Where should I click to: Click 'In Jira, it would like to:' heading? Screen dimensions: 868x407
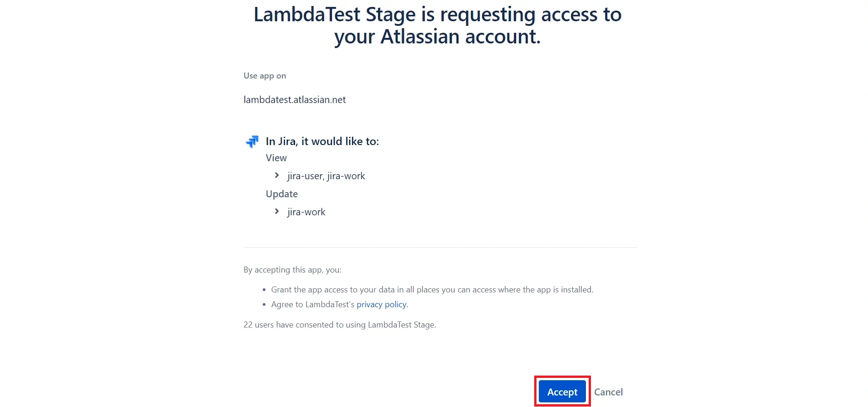pyautogui.click(x=322, y=141)
